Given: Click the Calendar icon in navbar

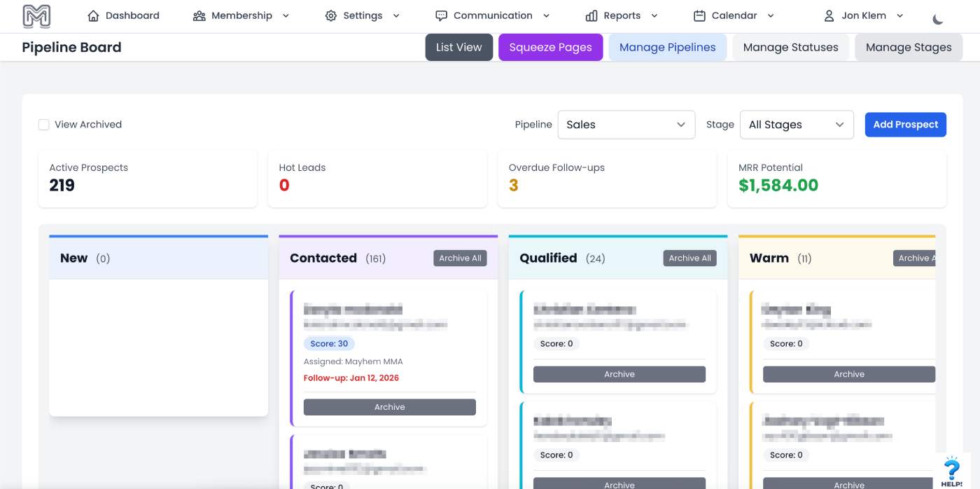Looking at the screenshot, I should 699,15.
